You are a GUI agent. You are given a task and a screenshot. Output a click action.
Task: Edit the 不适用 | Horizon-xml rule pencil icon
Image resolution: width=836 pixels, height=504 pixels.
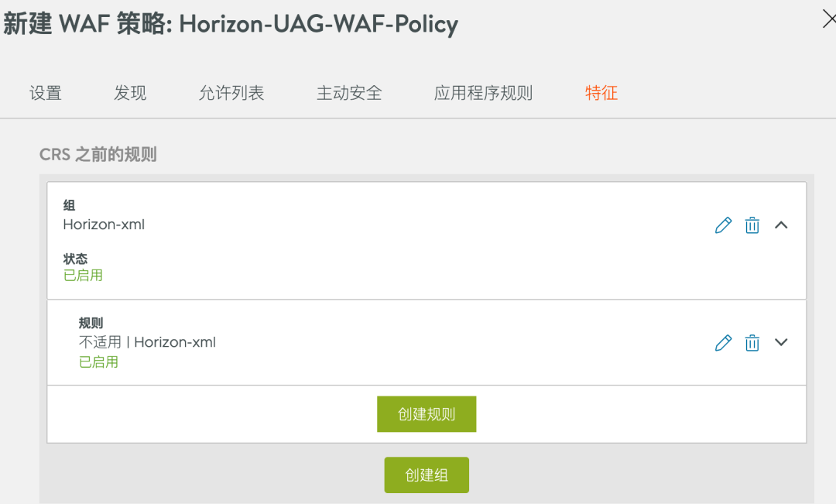tap(723, 343)
